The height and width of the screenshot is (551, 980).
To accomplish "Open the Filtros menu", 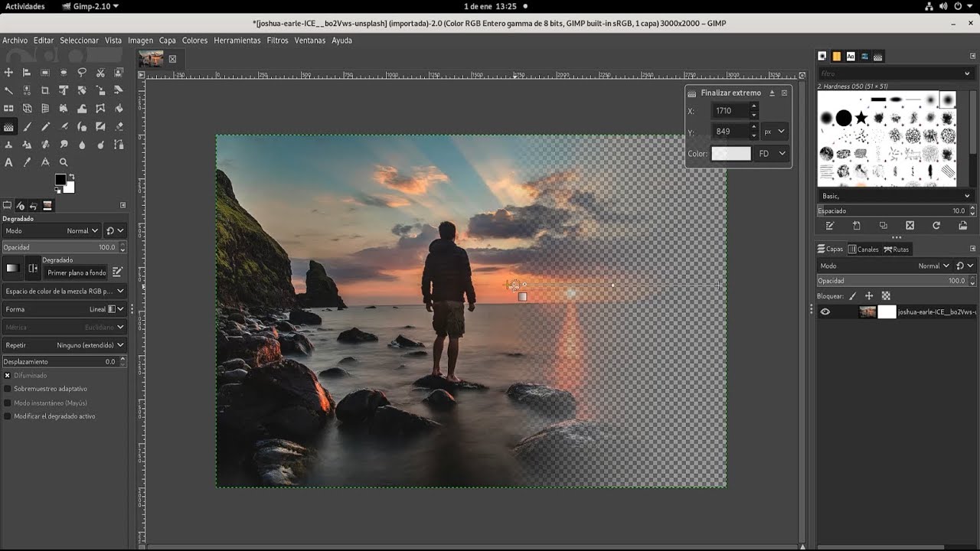I will (277, 41).
